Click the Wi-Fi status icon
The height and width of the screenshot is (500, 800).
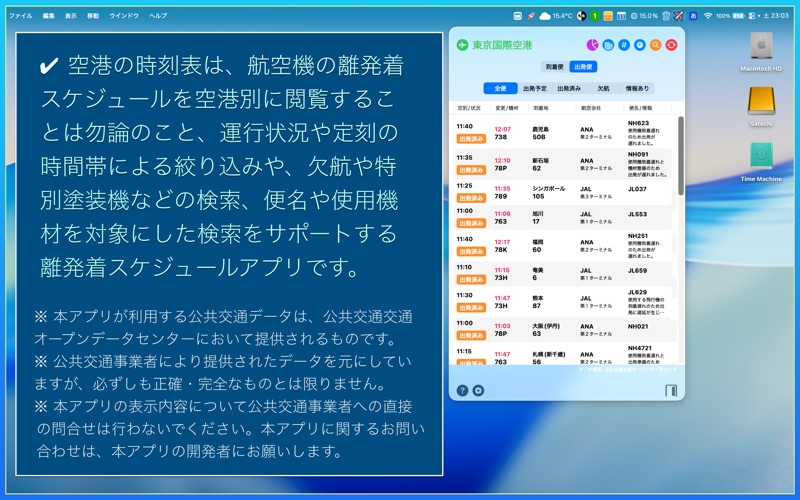pyautogui.click(x=708, y=16)
